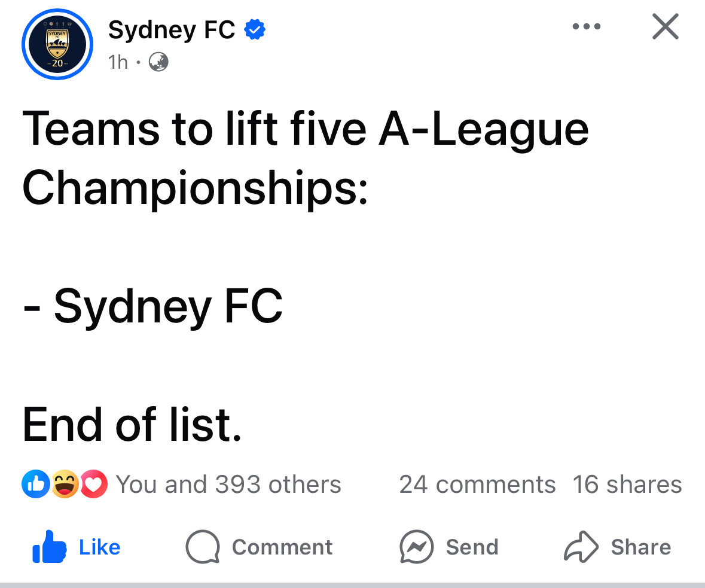Open the 'You and 393 others' list
The image size is (705, 588).
228,485
